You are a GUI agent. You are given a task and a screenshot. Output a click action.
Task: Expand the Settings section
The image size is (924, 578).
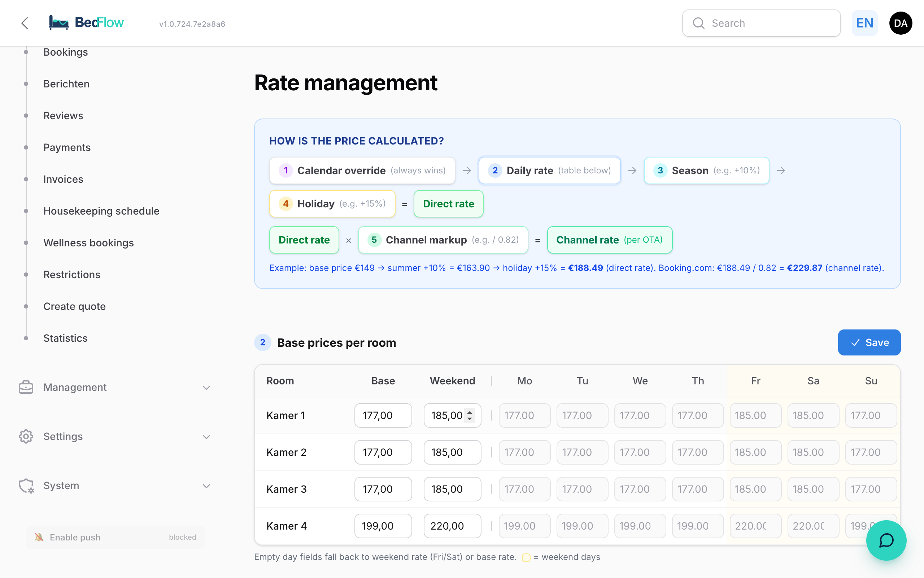(x=115, y=436)
